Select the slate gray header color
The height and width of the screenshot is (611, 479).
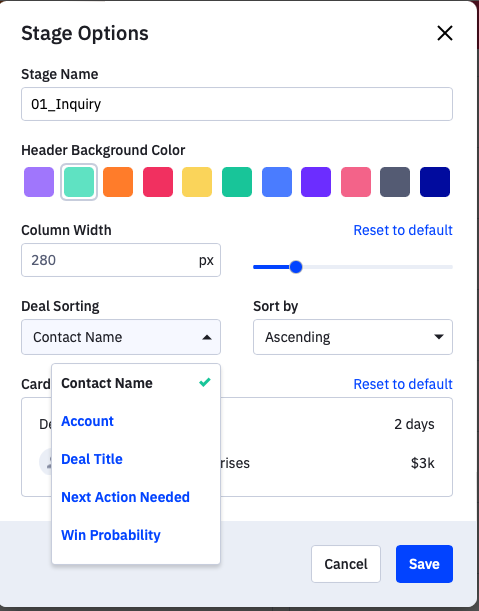click(395, 182)
